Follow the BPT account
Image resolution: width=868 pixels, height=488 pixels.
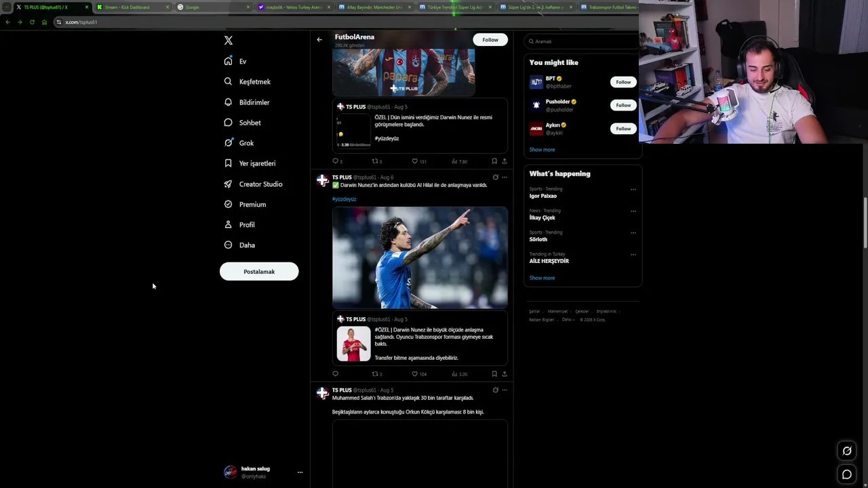click(x=623, y=82)
